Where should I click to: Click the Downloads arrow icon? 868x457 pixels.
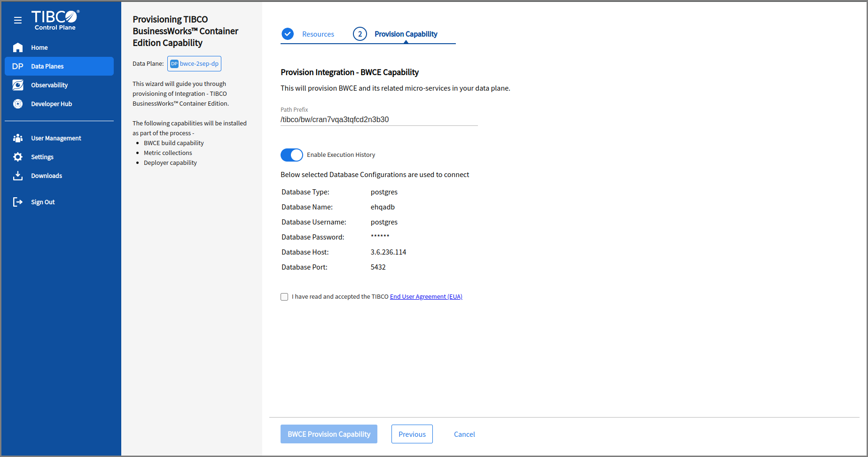18,176
